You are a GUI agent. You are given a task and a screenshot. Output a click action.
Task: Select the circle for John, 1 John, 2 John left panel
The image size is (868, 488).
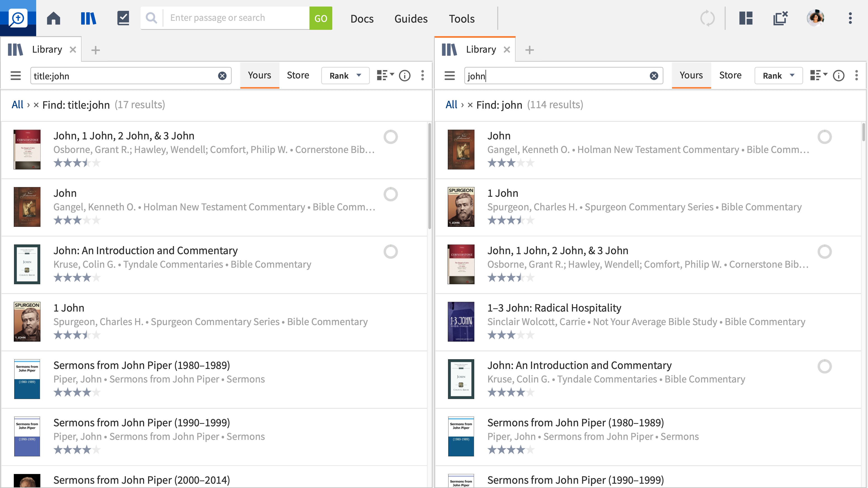[391, 137]
